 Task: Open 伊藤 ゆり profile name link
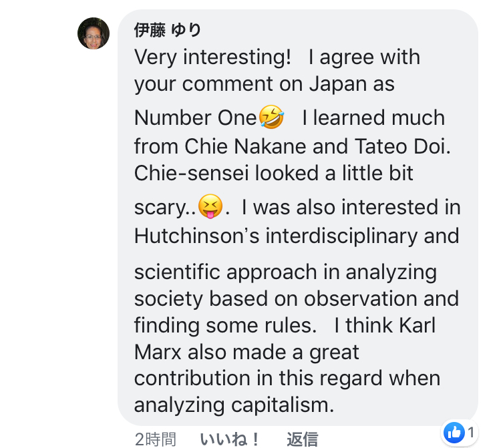167,30
